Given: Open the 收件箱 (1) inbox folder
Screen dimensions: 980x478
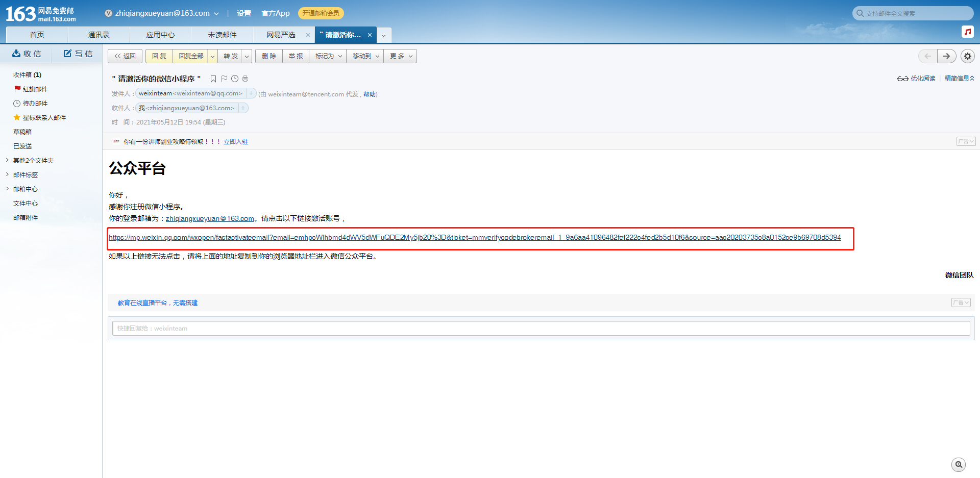Looking at the screenshot, I should tap(28, 74).
